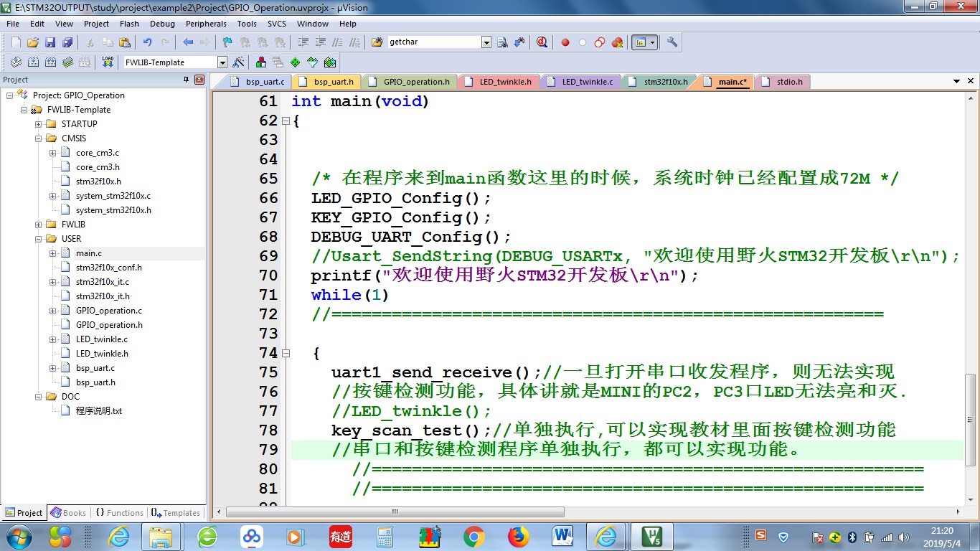
Task: Disable all breakpoints with the white circle icon
Action: [x=582, y=42]
